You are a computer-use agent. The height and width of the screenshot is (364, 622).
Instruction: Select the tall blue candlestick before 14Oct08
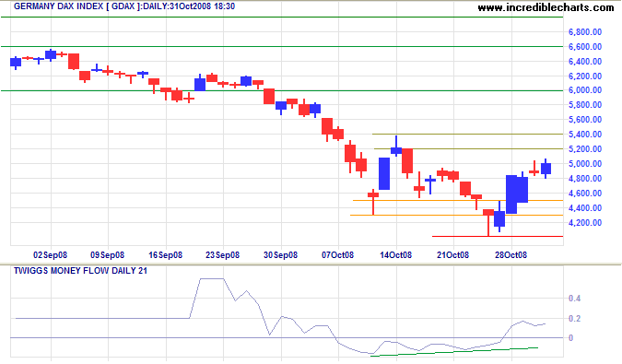pos(384,173)
